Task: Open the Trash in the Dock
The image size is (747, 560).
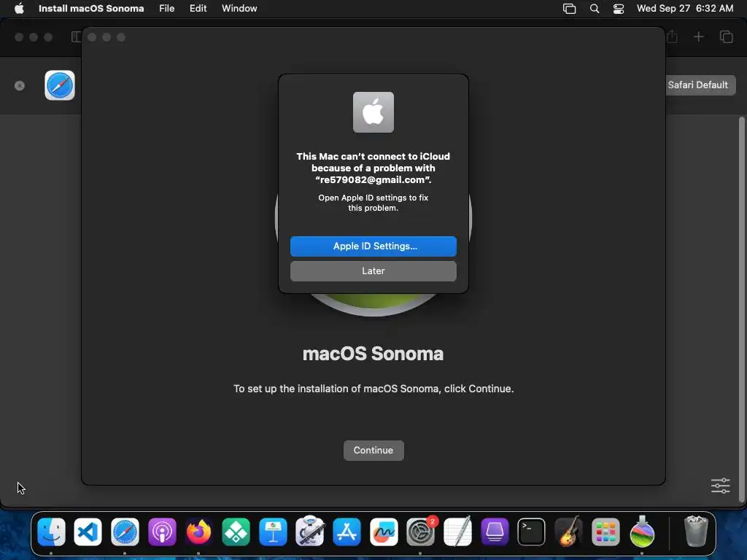Action: coord(696,532)
